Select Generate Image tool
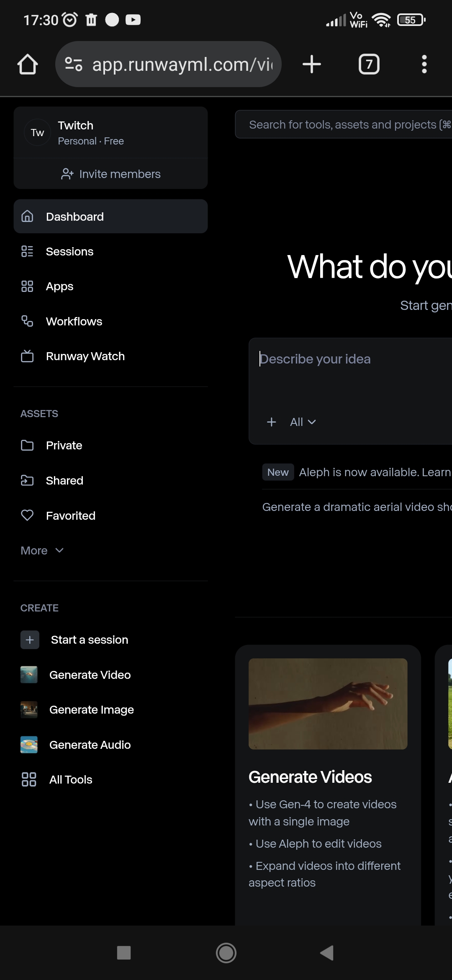This screenshot has width=452, height=980. tap(110, 710)
